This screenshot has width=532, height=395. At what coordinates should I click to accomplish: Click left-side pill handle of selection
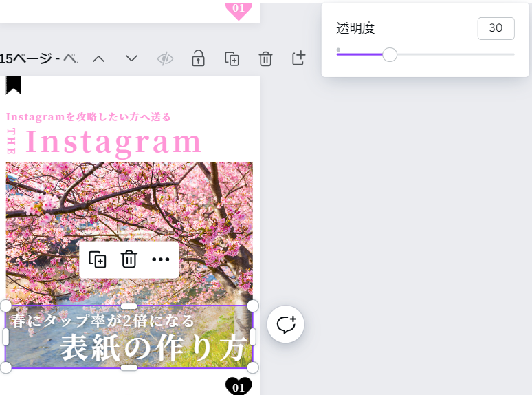pyautogui.click(x=5, y=337)
